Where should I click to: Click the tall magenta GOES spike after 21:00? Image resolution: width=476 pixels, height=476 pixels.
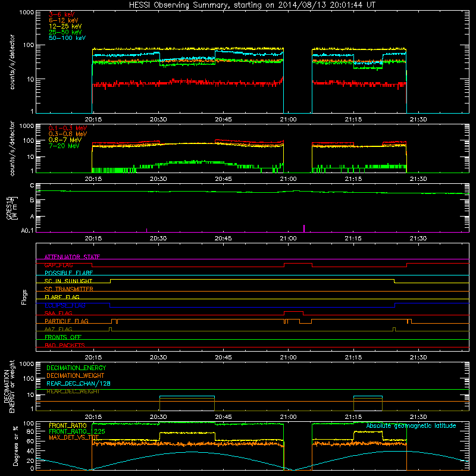coord(304,228)
